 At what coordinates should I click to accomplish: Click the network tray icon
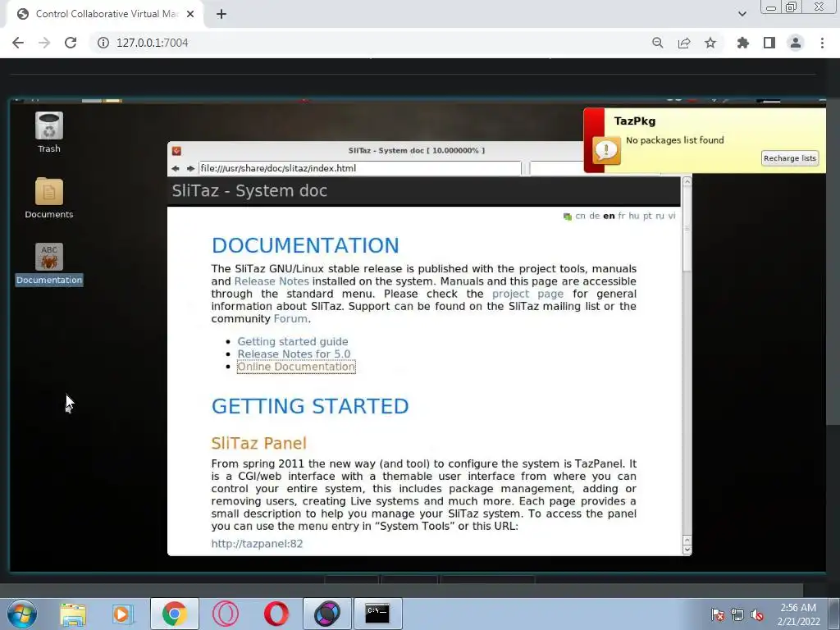tap(737, 614)
